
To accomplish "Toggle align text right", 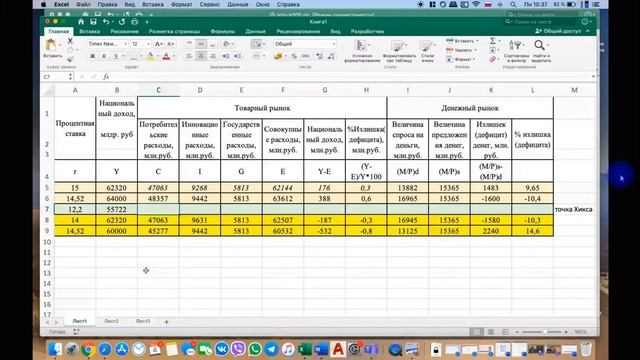I will [212, 56].
